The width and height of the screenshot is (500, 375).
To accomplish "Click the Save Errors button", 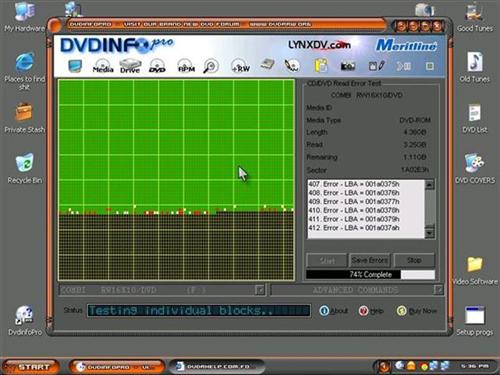I will (x=370, y=260).
